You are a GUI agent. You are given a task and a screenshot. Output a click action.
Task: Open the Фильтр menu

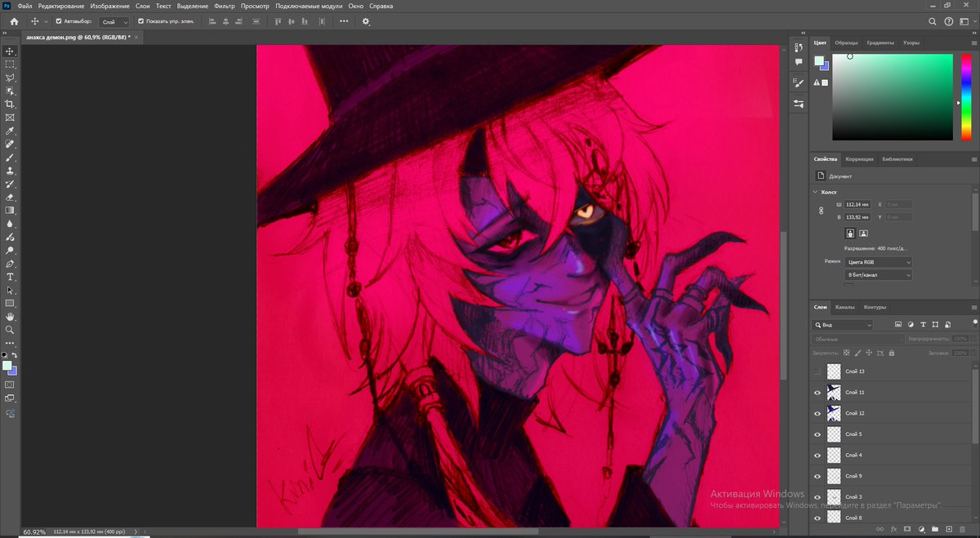(225, 6)
